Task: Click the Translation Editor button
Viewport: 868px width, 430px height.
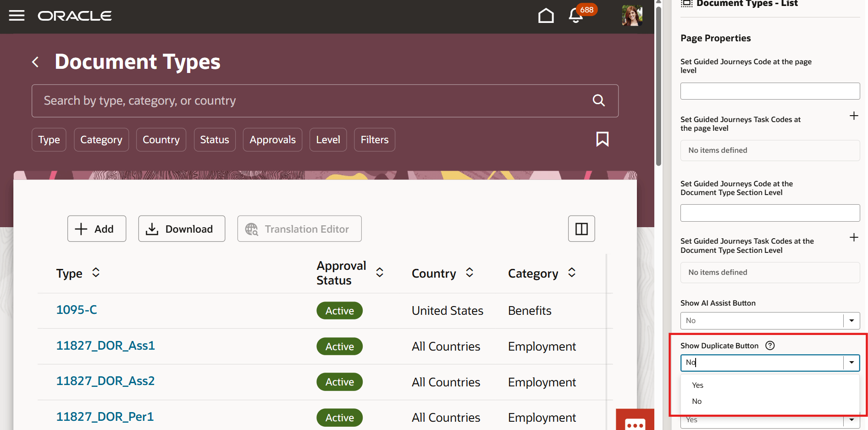Action: pyautogui.click(x=299, y=229)
